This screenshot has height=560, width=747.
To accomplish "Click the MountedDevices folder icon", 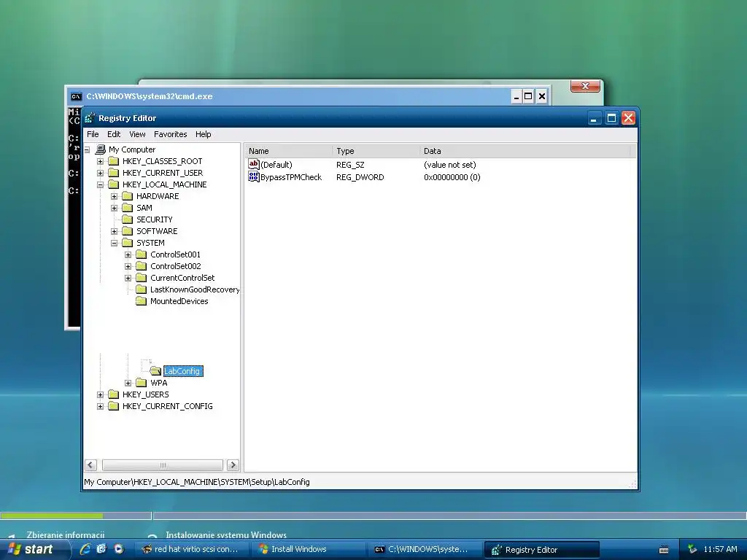I will coord(141,301).
